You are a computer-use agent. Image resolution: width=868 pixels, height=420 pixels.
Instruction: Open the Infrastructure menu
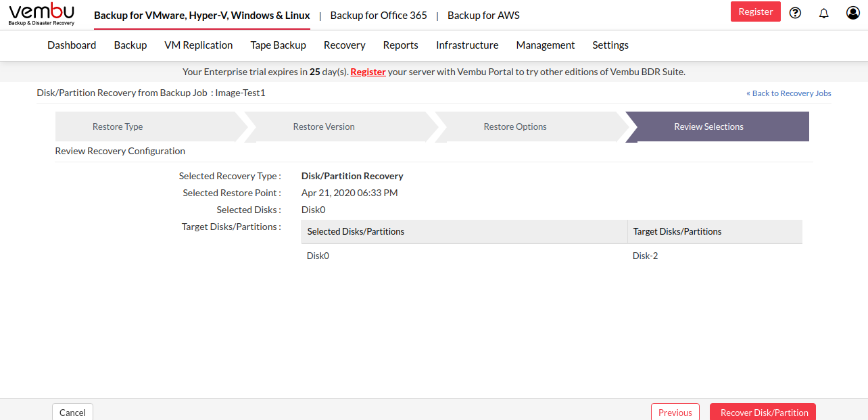click(x=467, y=45)
